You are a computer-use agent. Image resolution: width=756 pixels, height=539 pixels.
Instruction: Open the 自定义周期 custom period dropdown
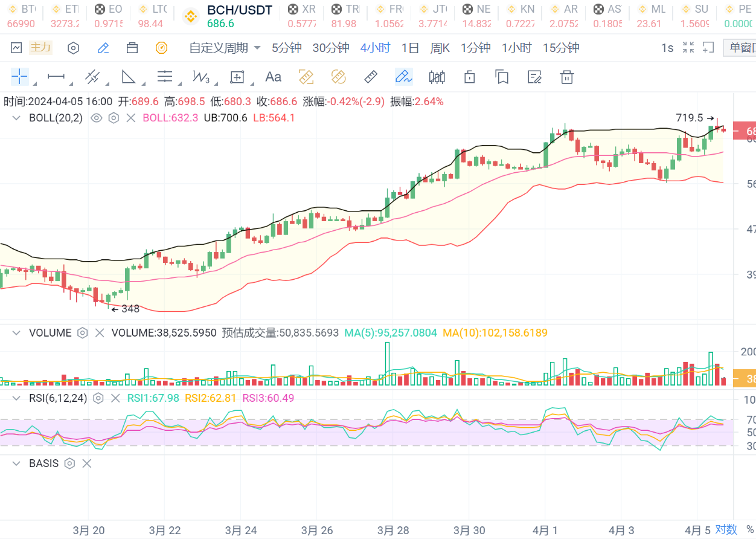[225, 48]
